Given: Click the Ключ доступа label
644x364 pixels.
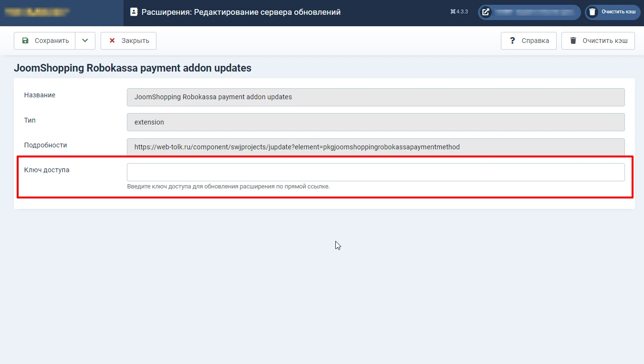Looking at the screenshot, I should click(x=47, y=170).
